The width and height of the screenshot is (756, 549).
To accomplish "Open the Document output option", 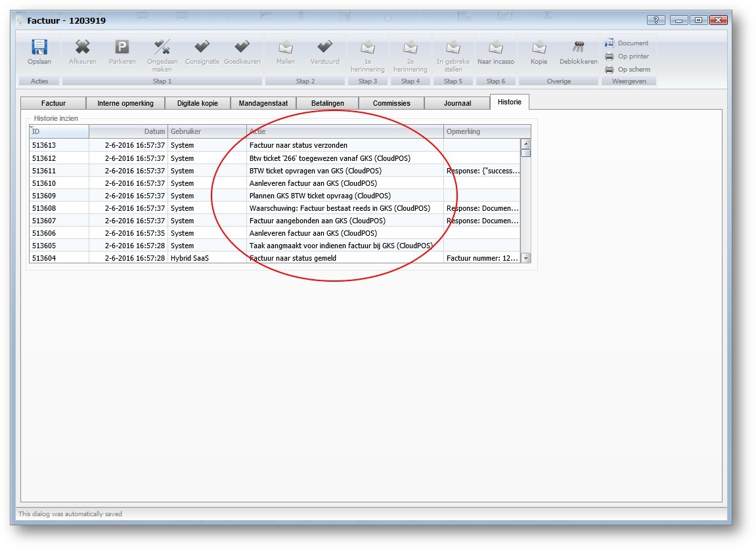I will 627,43.
